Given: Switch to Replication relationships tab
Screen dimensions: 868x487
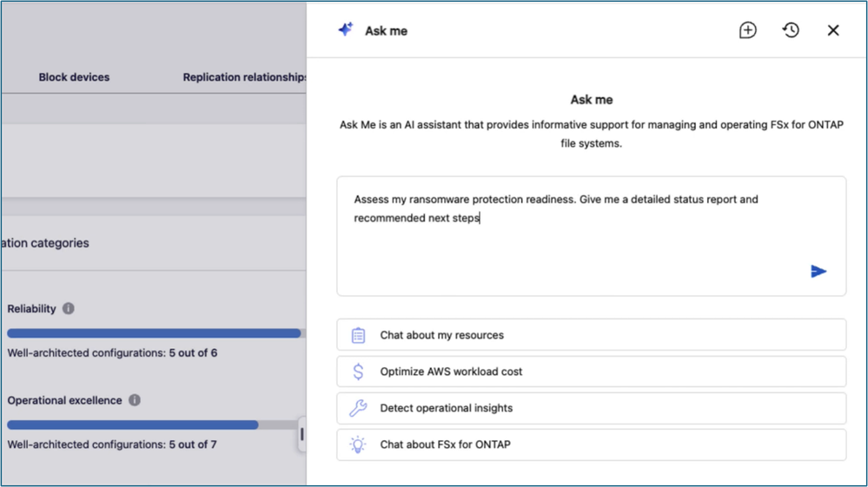Looking at the screenshot, I should coord(244,77).
